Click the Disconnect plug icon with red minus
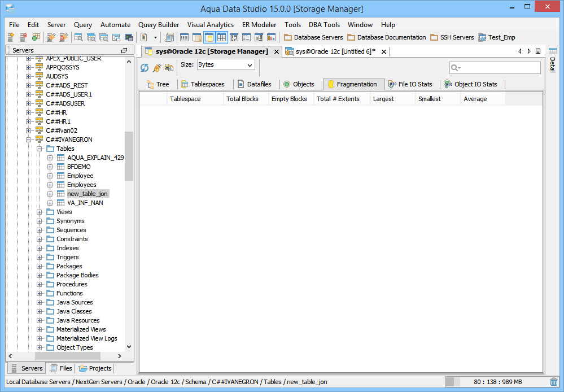Image resolution: width=564 pixels, height=392 pixels. [x=64, y=37]
